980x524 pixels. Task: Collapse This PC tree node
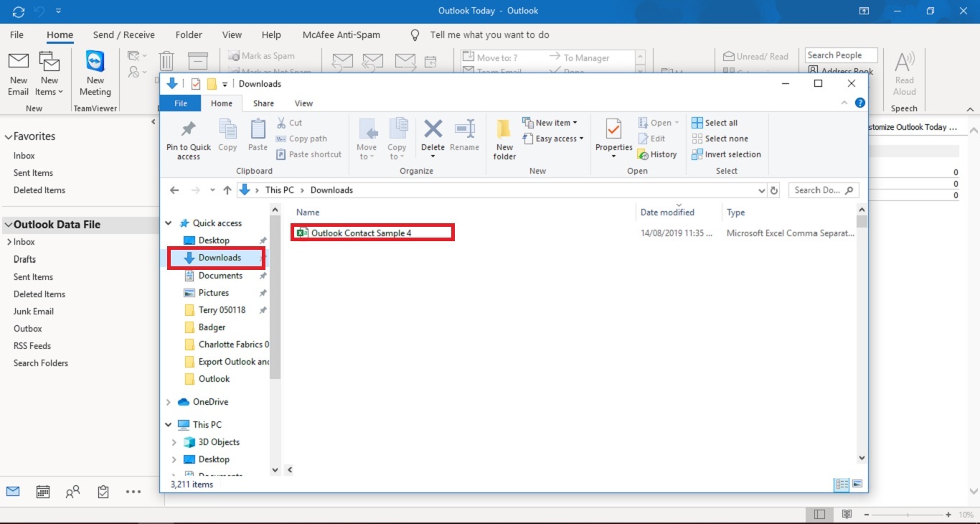pos(169,424)
